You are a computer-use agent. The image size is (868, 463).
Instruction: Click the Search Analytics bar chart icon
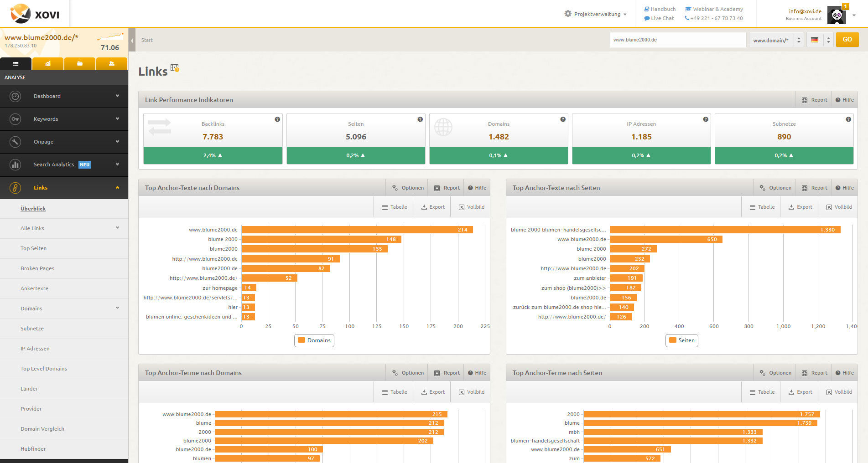tap(15, 165)
